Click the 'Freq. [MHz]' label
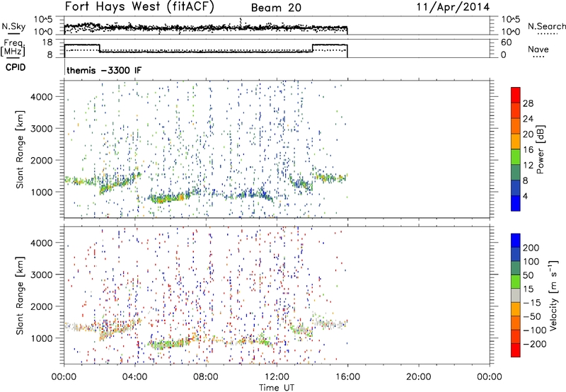The height and width of the screenshot is (392, 566). (13, 48)
